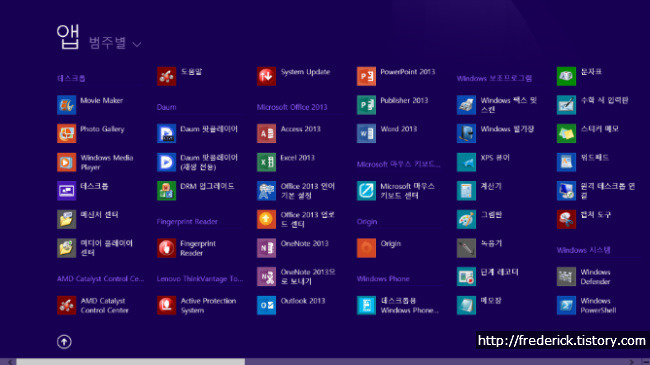The image size is (650, 365).
Task: Open 도움말 help icon
Action: coord(166,76)
